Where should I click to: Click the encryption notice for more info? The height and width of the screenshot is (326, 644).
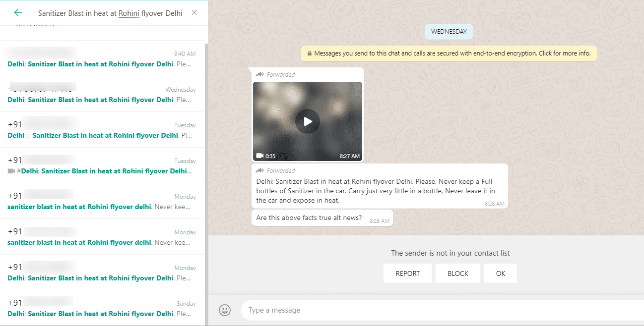click(449, 54)
